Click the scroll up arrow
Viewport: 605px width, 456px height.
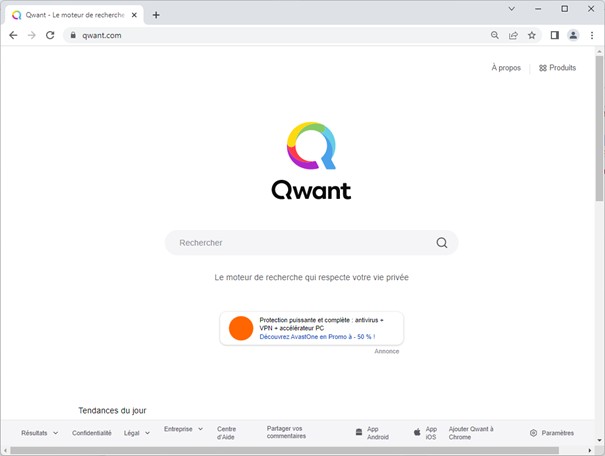tap(599, 51)
